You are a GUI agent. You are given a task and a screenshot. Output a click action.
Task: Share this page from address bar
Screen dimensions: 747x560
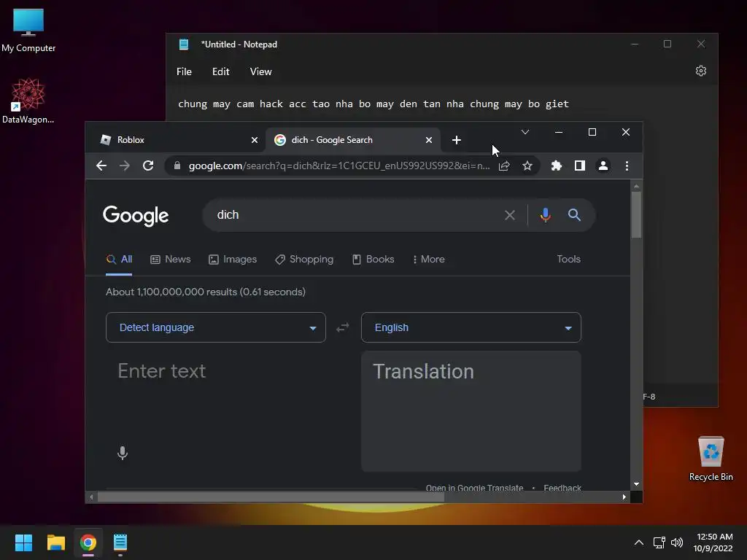pyautogui.click(x=504, y=166)
